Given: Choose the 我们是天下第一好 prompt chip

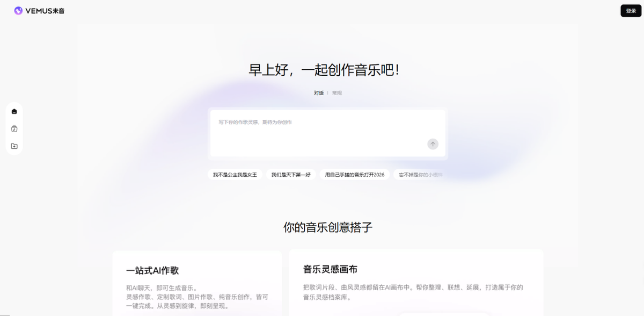Looking at the screenshot, I should (291, 175).
